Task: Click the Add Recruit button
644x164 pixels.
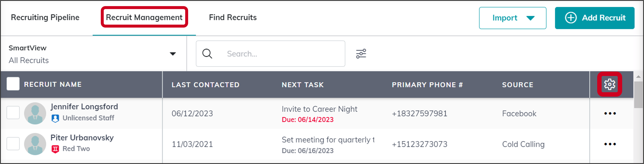Action: (595, 18)
